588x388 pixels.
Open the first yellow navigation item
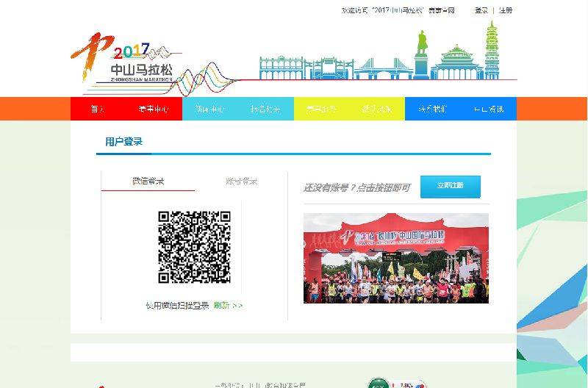click(x=321, y=109)
